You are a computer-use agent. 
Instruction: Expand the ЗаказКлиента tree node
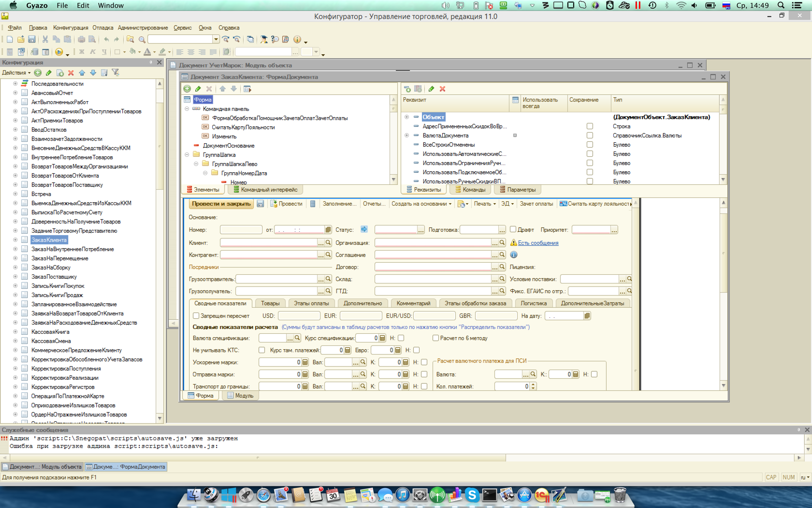coord(15,240)
